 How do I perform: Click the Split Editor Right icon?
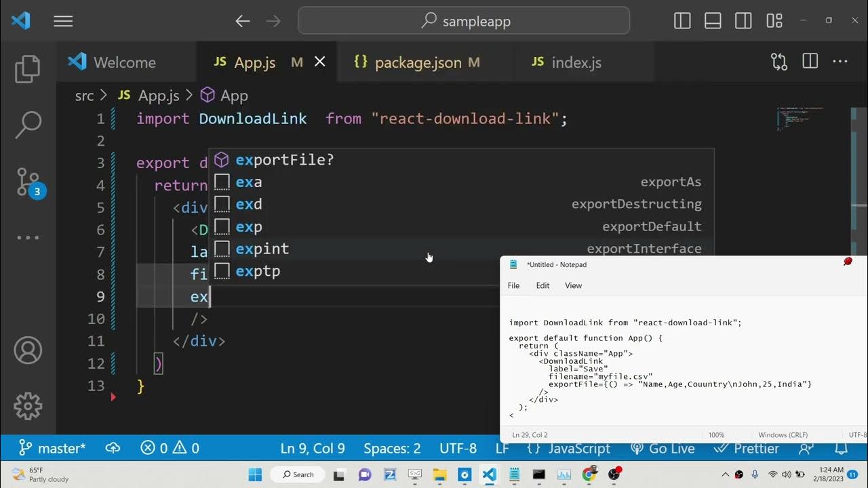pos(810,62)
